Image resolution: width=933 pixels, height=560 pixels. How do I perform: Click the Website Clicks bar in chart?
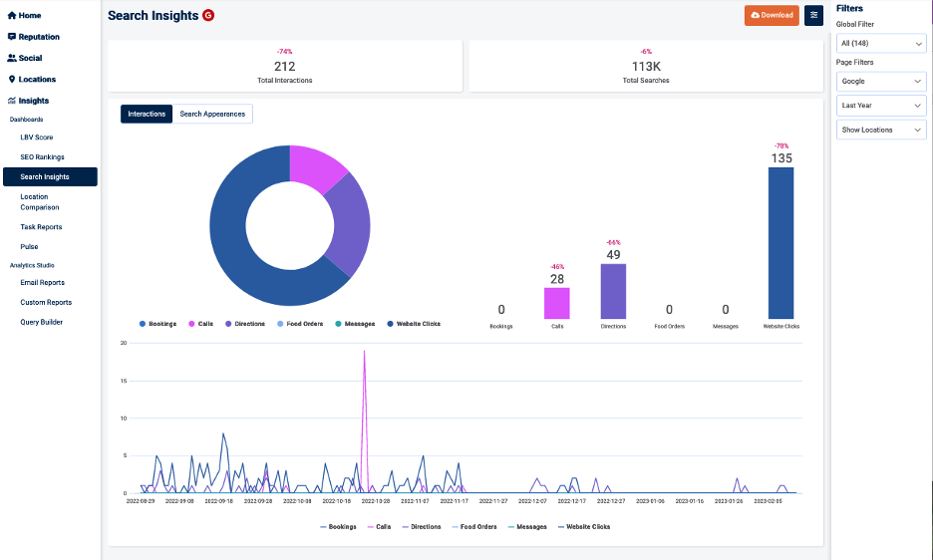click(x=780, y=242)
